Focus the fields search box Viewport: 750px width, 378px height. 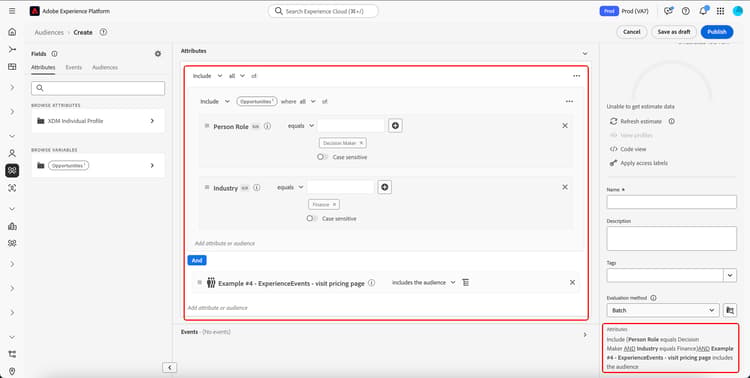98,88
